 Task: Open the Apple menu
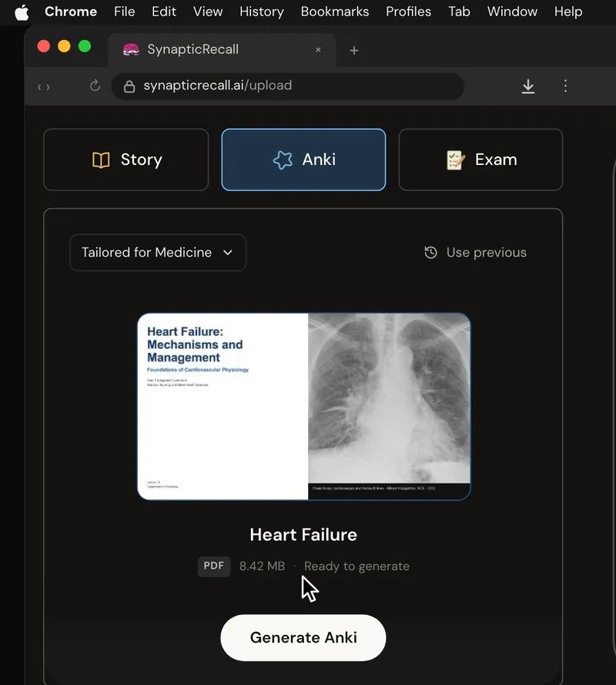tap(22, 12)
